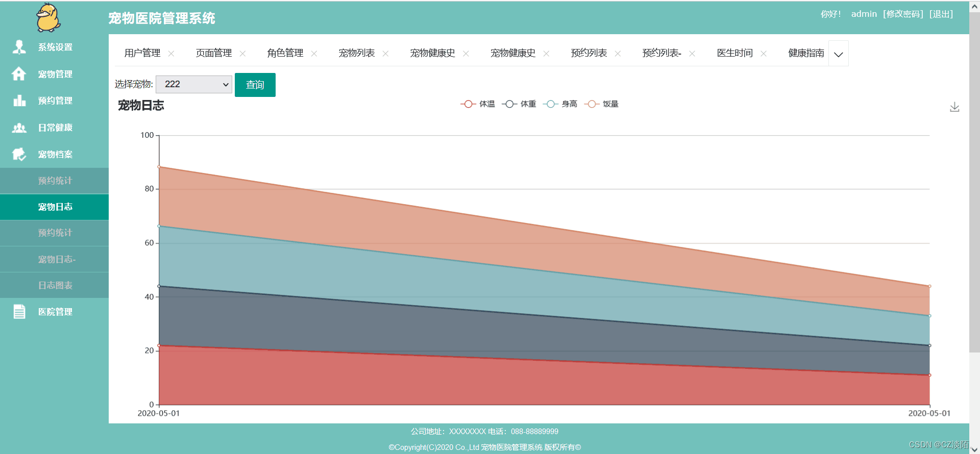Close the 角色管理 tab

point(314,54)
